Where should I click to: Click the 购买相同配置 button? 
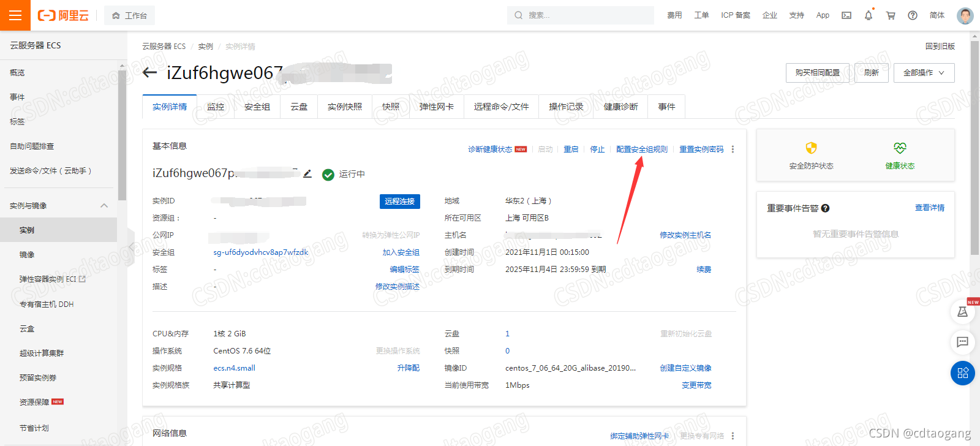(818, 73)
